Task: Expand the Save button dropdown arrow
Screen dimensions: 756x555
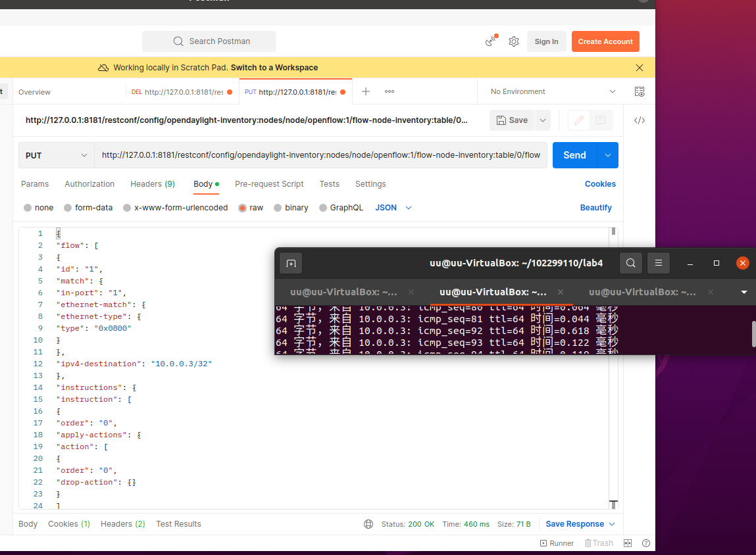Action: [x=542, y=120]
